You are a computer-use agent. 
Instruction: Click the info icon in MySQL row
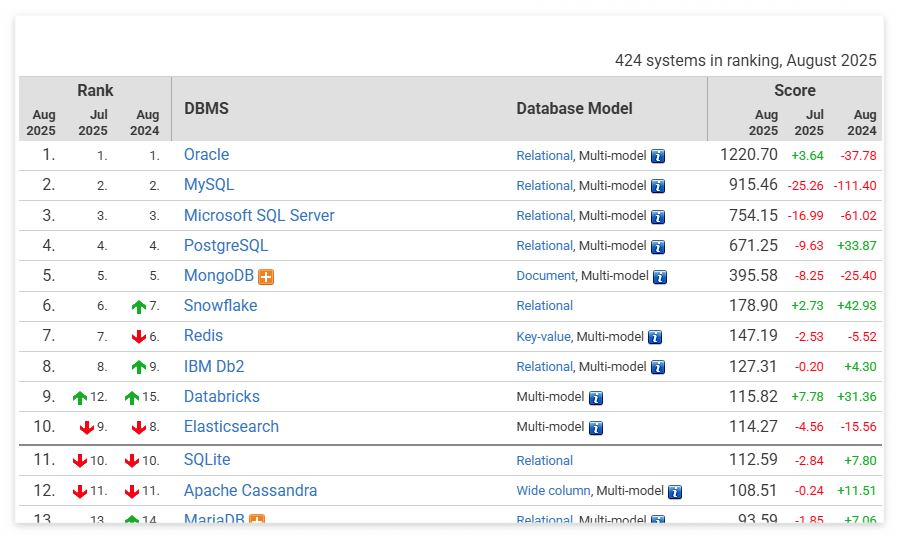coord(658,186)
